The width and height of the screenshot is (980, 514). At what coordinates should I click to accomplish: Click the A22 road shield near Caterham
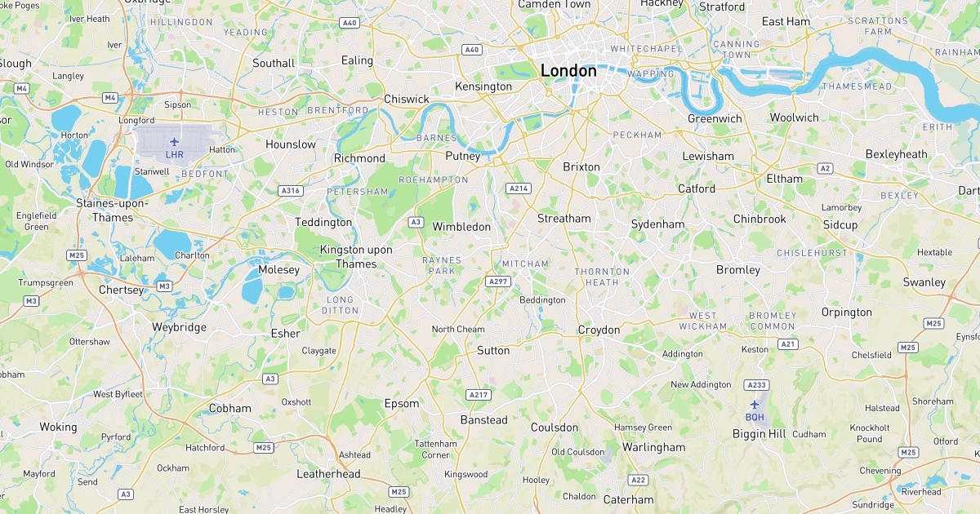point(639,480)
